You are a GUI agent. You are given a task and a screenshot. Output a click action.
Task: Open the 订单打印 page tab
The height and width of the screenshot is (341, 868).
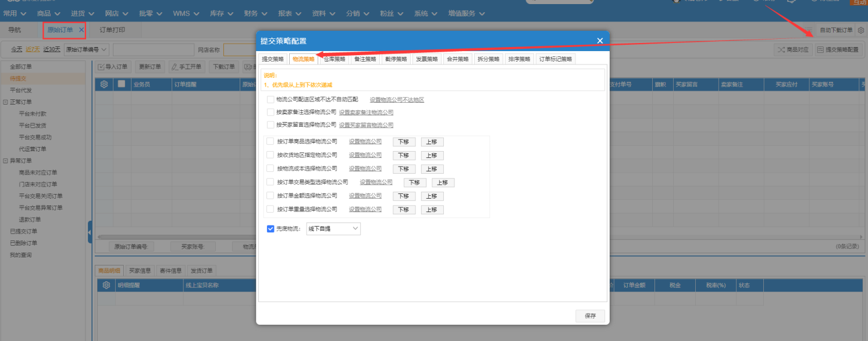click(112, 30)
